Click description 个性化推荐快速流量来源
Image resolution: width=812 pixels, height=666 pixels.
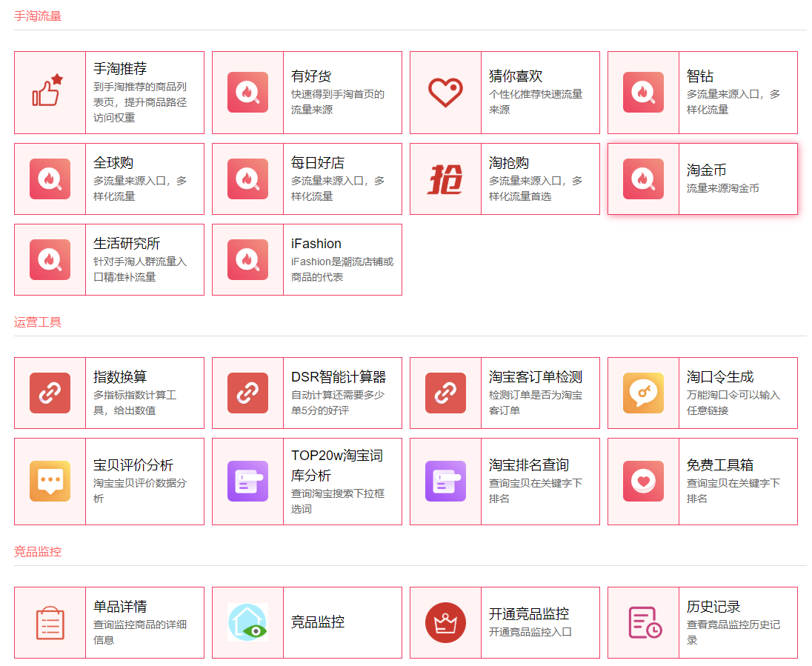[536, 101]
